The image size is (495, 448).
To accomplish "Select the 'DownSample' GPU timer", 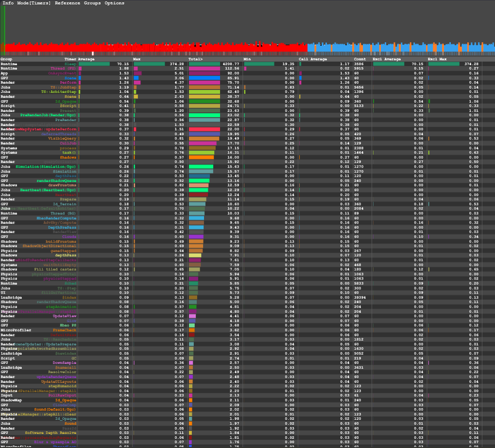I will (65, 363).
